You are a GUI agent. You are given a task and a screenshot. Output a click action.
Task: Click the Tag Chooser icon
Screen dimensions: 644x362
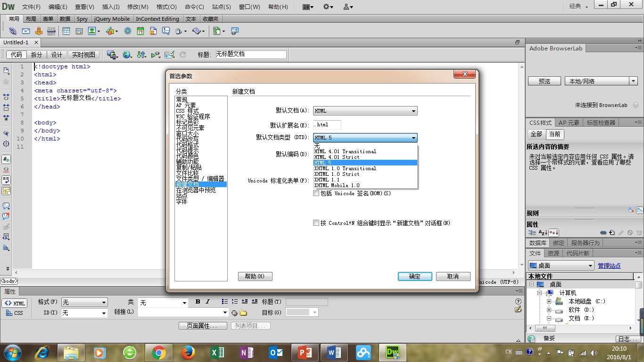[x=235, y=31]
